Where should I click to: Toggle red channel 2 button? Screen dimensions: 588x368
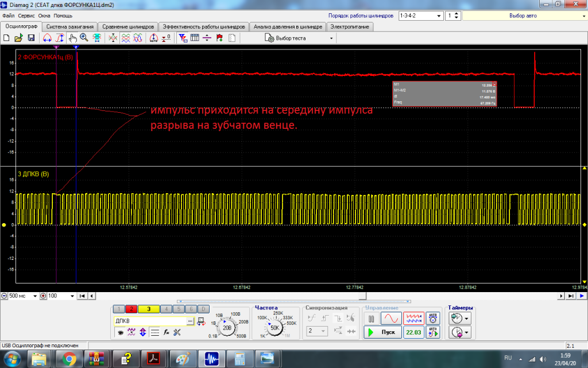click(x=131, y=309)
